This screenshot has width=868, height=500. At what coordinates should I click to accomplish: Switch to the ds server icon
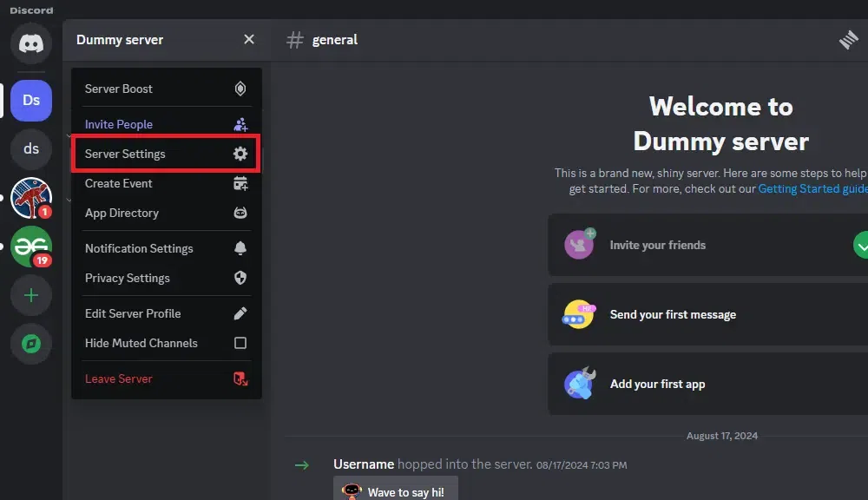pyautogui.click(x=30, y=148)
